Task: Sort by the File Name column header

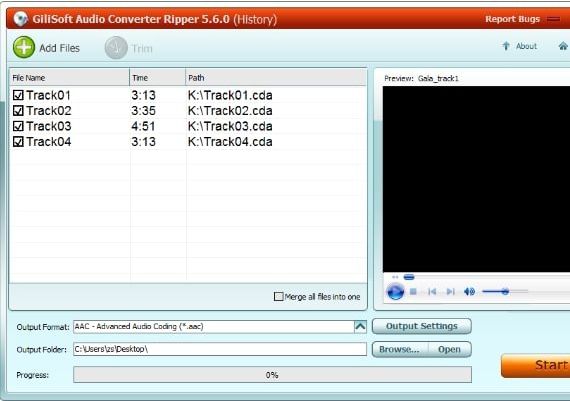Action: 69,77
